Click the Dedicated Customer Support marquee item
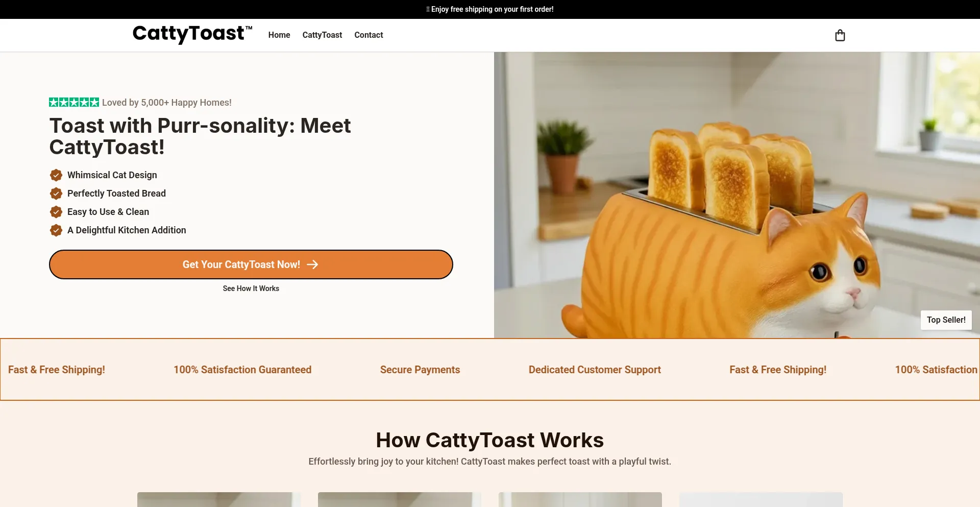980x507 pixels. [595, 370]
